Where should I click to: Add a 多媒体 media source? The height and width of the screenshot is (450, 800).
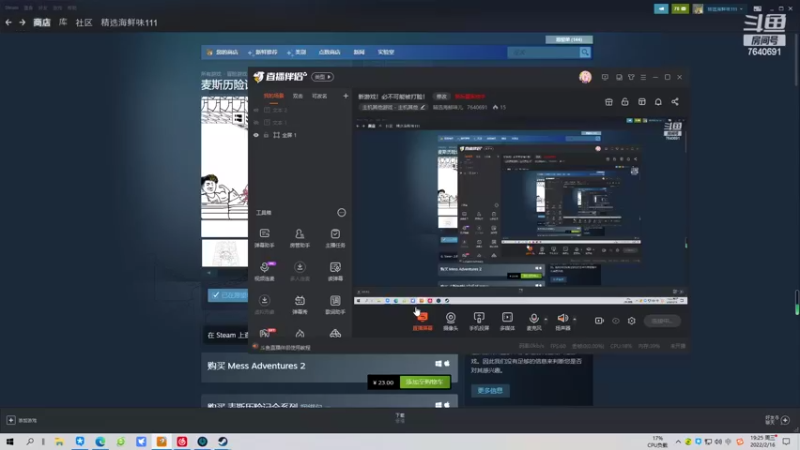[x=507, y=321]
